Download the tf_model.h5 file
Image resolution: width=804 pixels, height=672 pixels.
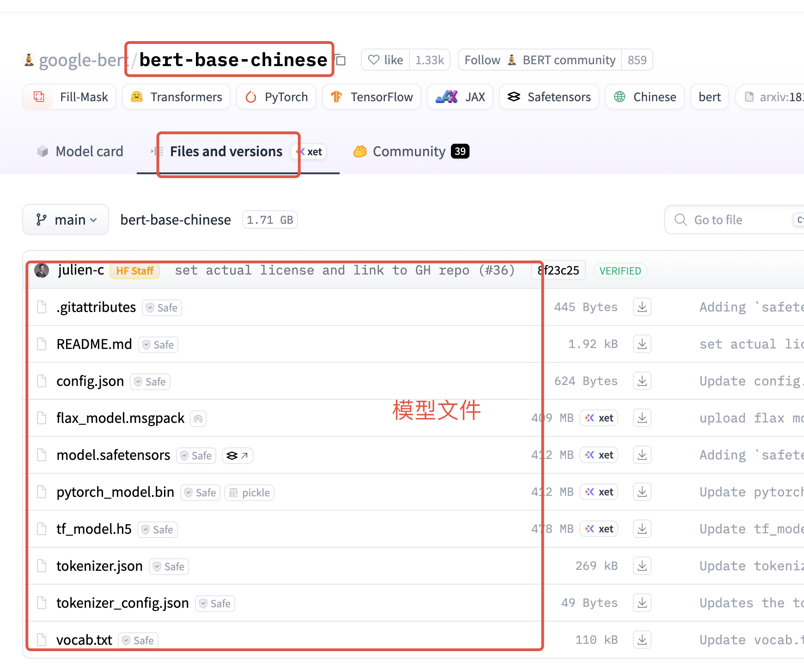(x=642, y=529)
